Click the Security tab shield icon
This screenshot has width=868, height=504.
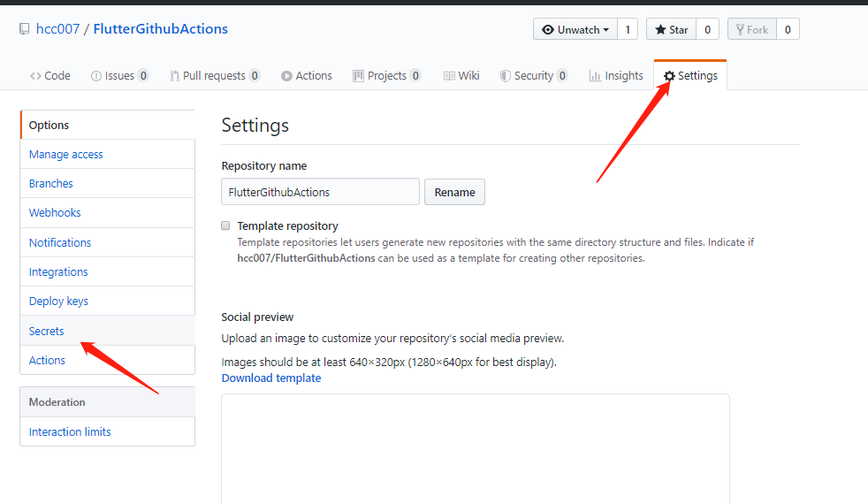[x=506, y=76]
